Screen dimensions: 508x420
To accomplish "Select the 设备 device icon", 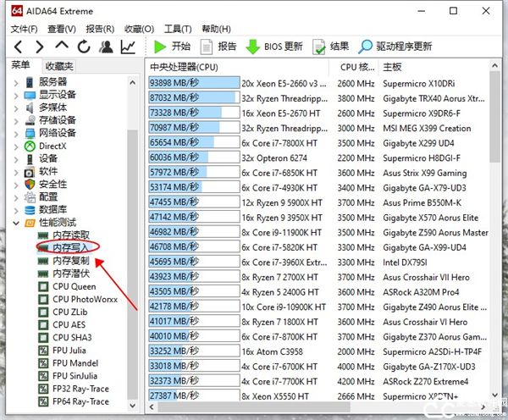I will tap(30, 159).
